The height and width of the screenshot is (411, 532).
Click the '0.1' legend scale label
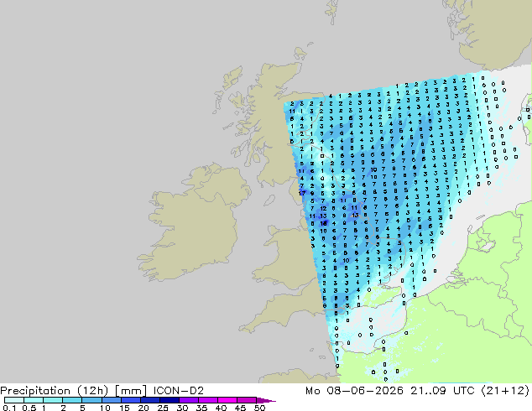(x=9, y=408)
